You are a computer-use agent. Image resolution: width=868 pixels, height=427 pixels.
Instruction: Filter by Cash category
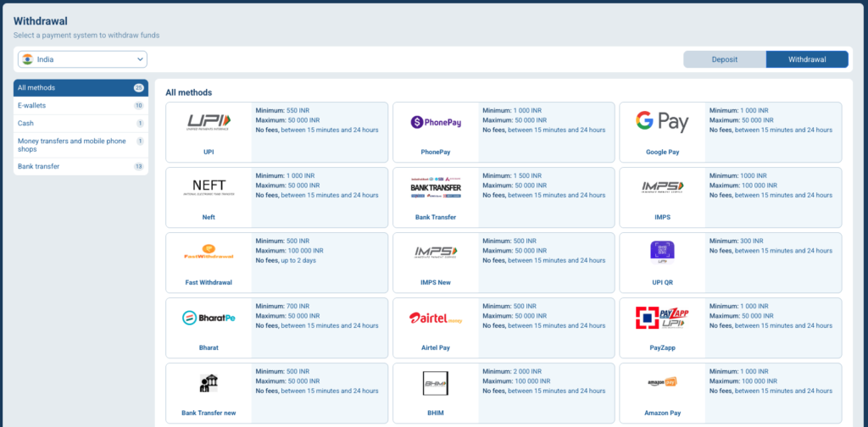pos(81,124)
